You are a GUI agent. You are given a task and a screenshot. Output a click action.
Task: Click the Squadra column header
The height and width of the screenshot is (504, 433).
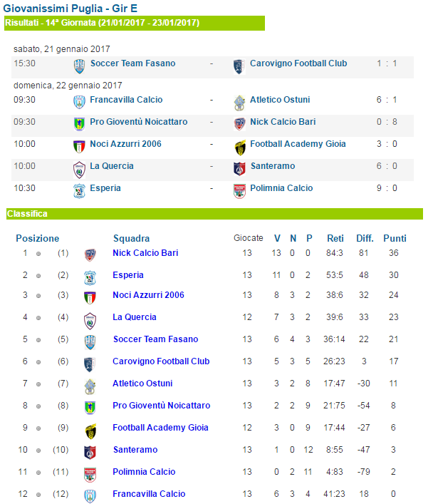click(131, 238)
